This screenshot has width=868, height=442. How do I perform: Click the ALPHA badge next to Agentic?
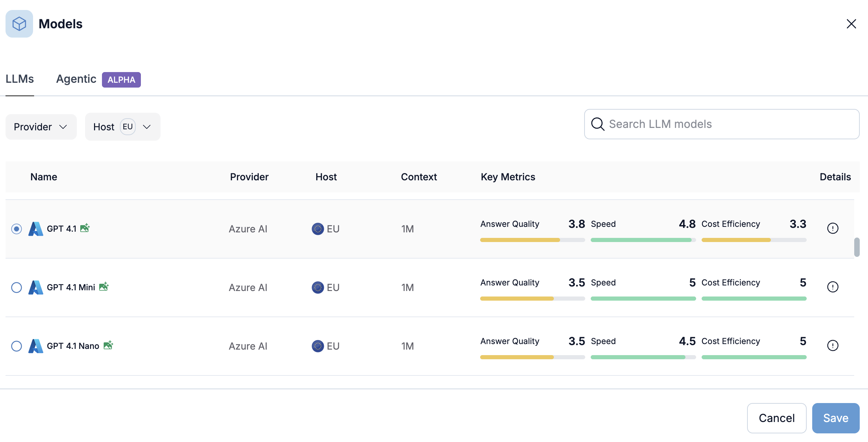coord(121,80)
